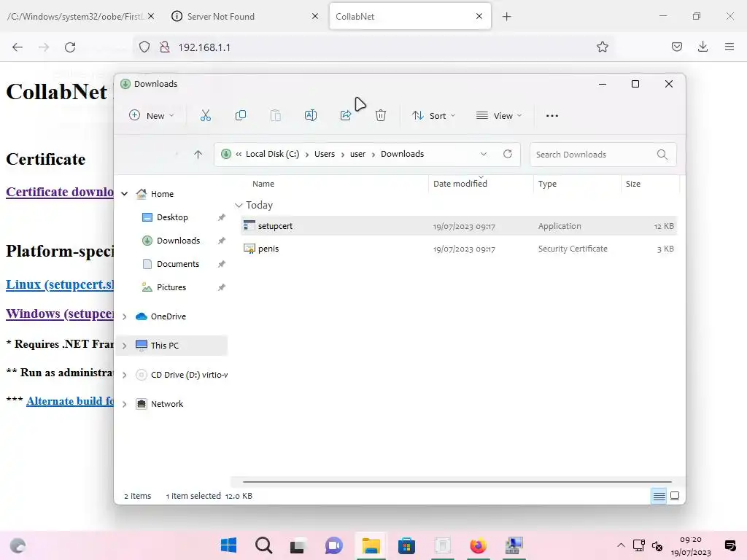Click the Paste clipboard icon in Explorer toolbar
Viewport: 747px width, 560px height.
pos(275,115)
